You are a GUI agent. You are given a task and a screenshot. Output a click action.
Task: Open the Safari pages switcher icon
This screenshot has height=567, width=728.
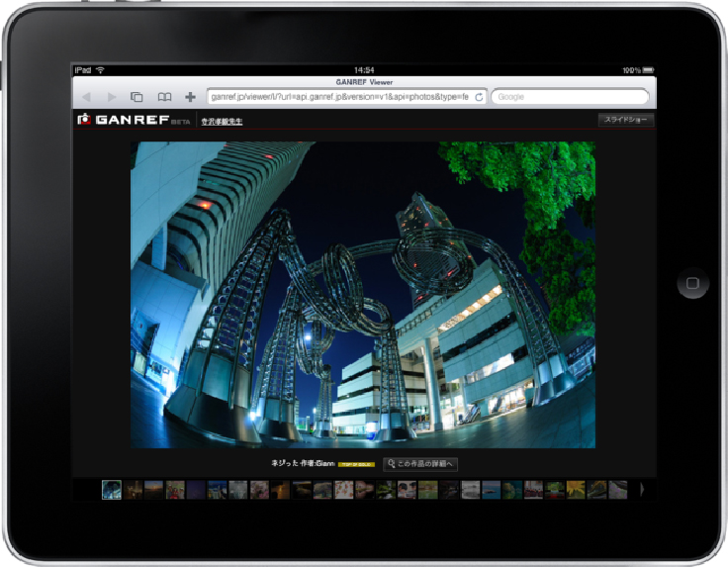(136, 97)
